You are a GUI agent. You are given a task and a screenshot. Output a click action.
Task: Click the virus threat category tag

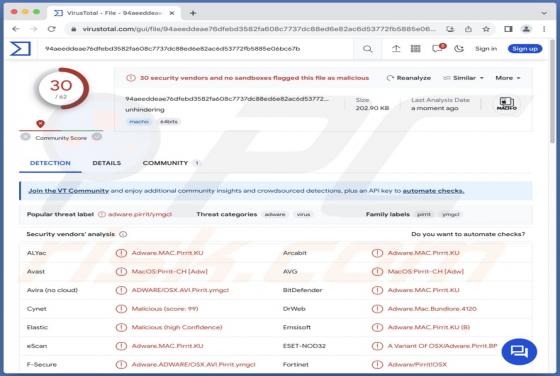[x=303, y=214]
